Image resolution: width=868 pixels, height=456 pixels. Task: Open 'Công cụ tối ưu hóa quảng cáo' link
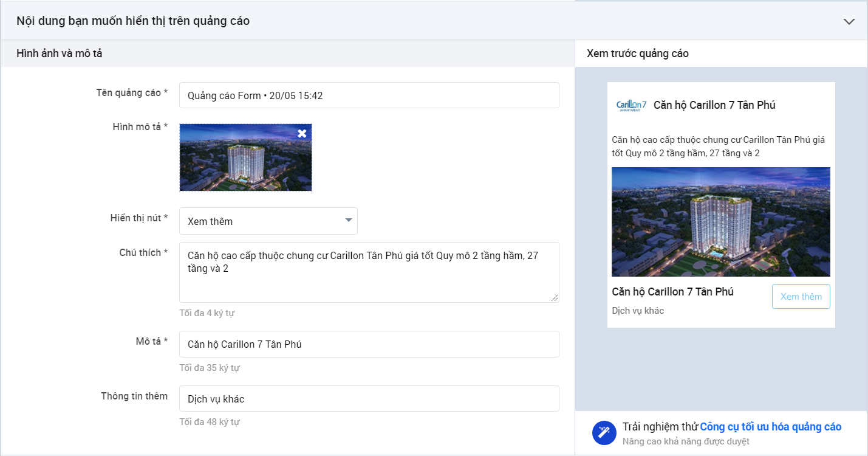(771, 427)
